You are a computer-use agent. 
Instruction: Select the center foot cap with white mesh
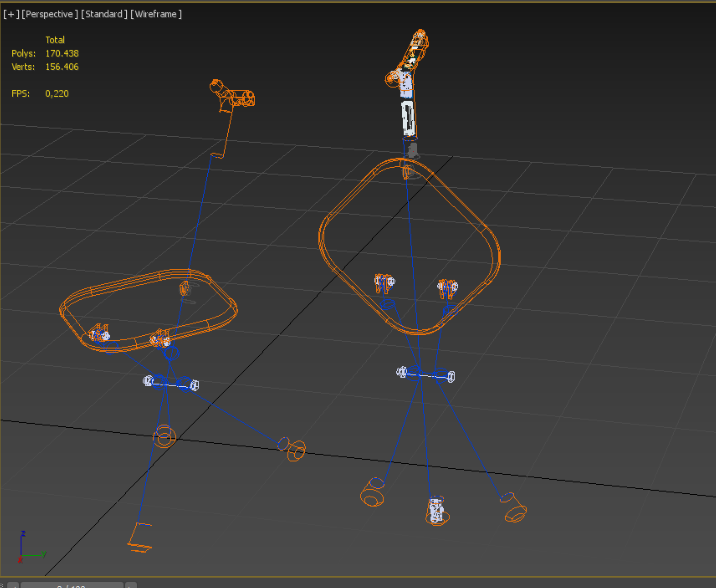coord(436,512)
